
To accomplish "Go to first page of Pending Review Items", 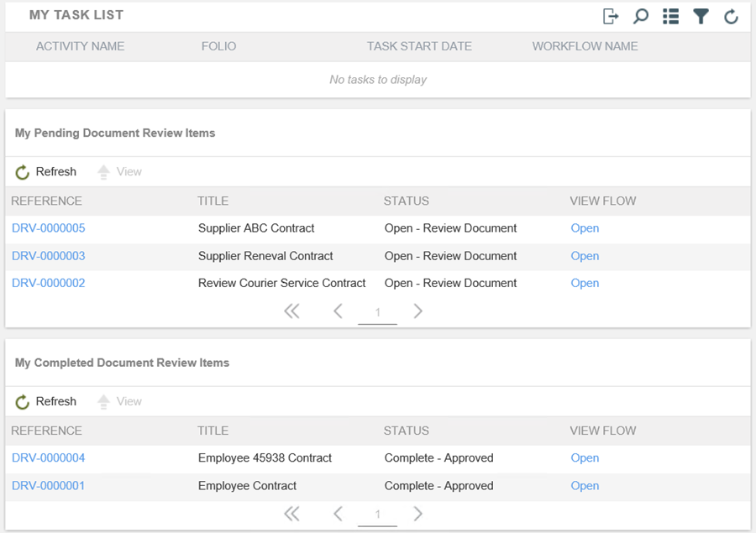I will pyautogui.click(x=291, y=311).
